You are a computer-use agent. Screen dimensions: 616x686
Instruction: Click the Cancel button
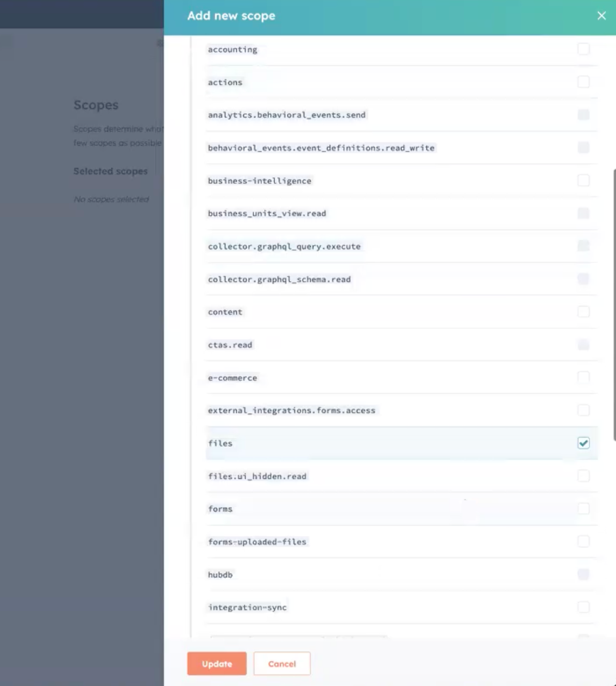coord(282,664)
